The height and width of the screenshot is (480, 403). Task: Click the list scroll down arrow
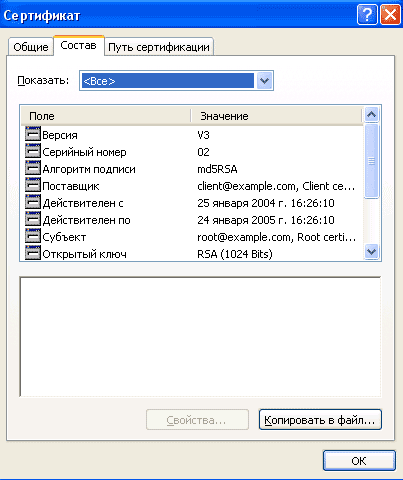(371, 251)
